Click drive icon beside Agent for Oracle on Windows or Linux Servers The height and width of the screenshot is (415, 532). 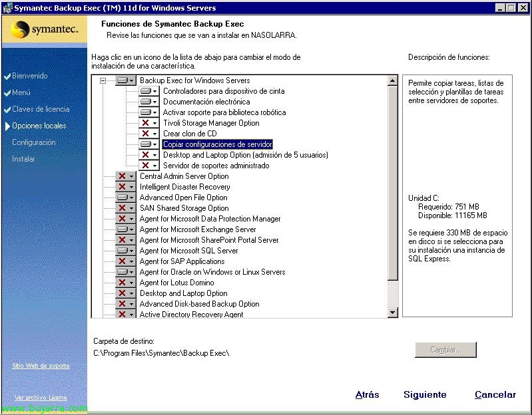[126, 272]
